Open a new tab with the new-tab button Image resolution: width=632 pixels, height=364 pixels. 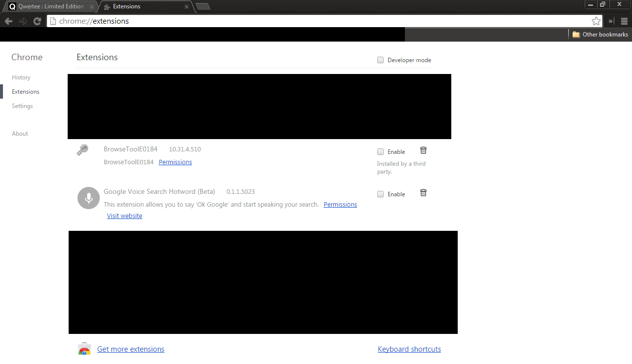202,6
